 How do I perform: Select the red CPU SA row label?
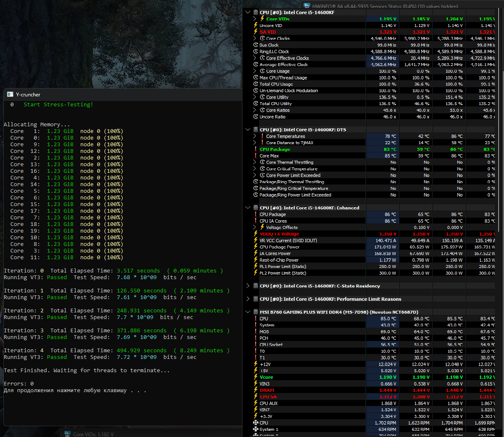268,397
